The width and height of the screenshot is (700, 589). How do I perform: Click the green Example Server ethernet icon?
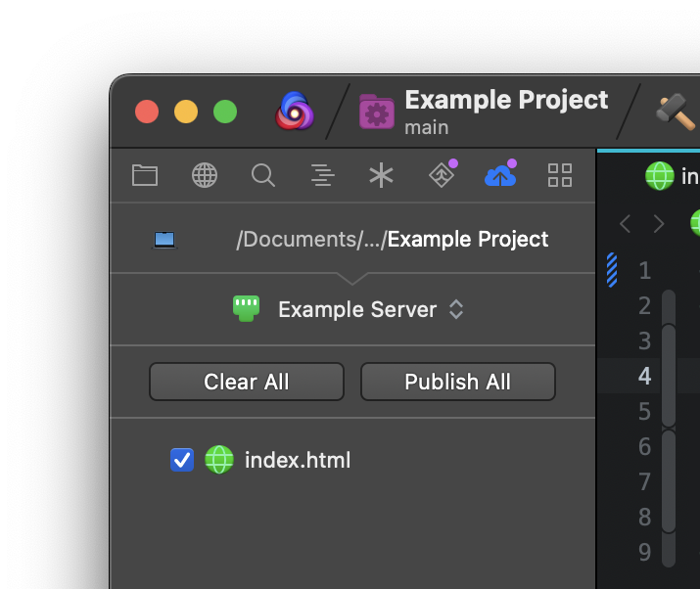click(x=246, y=308)
